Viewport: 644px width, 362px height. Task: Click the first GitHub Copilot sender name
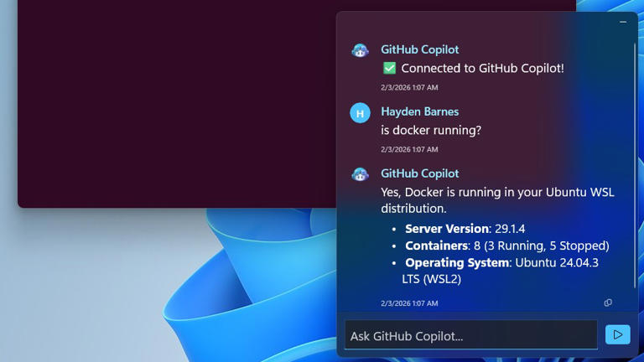tap(419, 49)
